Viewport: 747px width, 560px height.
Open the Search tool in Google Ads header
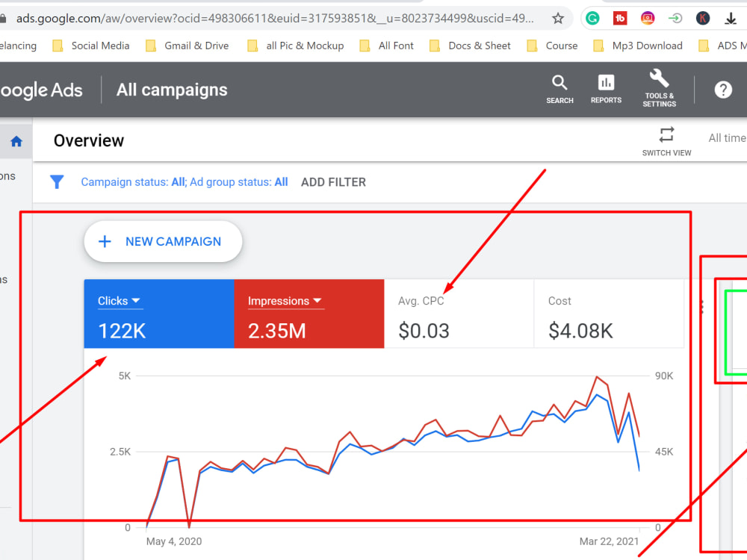point(560,89)
